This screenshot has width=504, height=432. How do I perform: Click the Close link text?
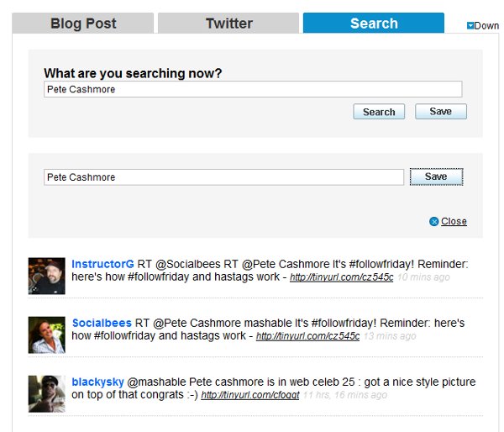[454, 221]
